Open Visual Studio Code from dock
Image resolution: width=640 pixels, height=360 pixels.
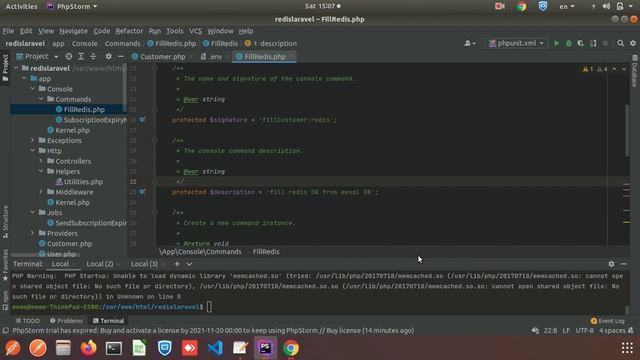click(215, 348)
